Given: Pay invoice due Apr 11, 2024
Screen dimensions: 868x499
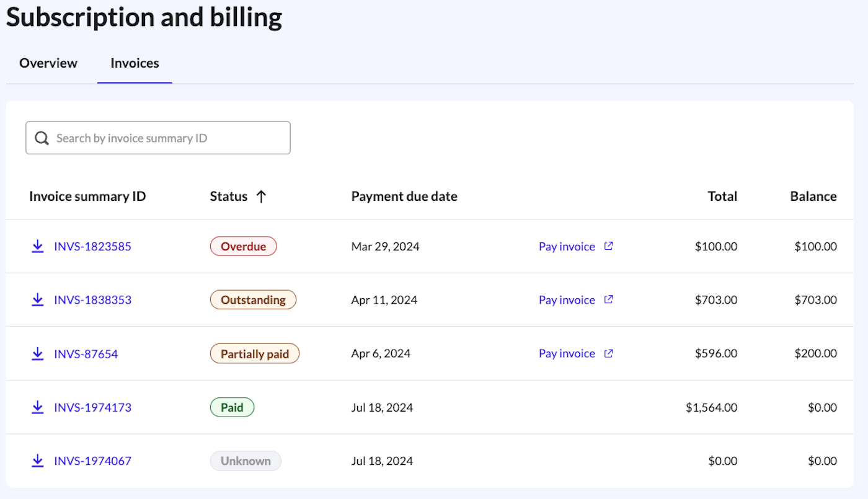Looking at the screenshot, I should click(x=567, y=300).
